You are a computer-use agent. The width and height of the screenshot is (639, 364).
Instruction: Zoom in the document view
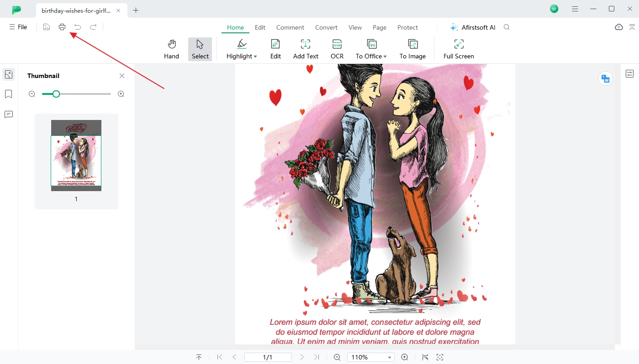tap(405, 357)
